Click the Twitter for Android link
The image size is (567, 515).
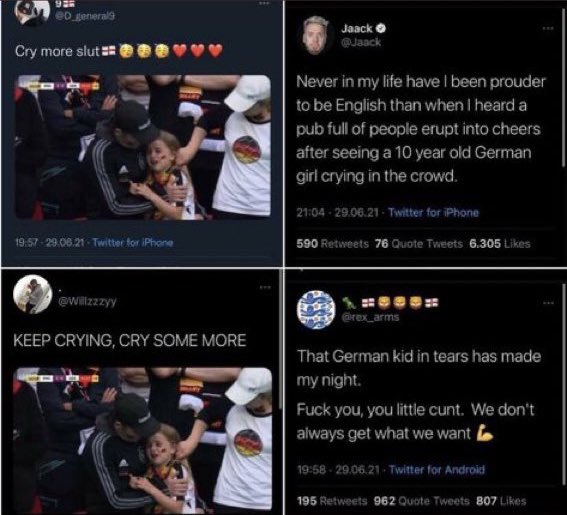(x=437, y=469)
